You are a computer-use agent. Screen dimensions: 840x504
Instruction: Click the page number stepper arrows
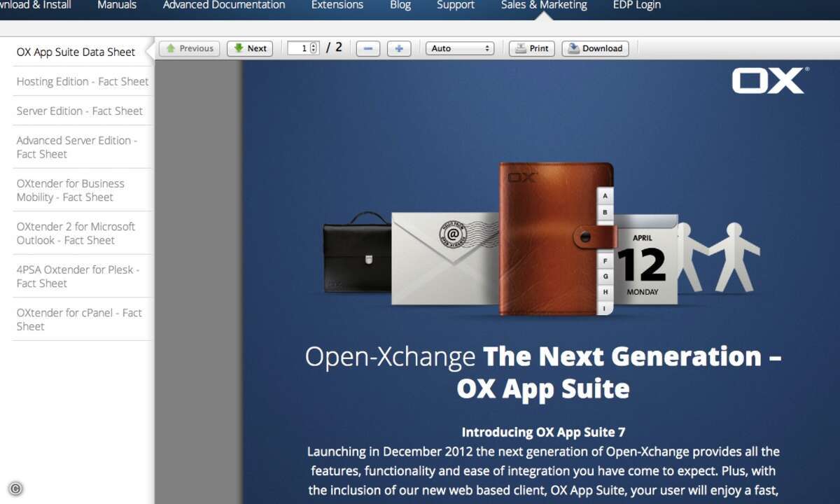(314, 48)
